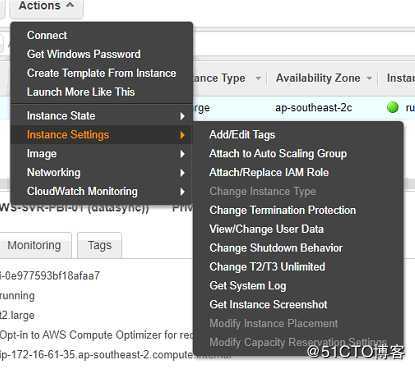Expand the Image submenu arrow

pos(182,154)
